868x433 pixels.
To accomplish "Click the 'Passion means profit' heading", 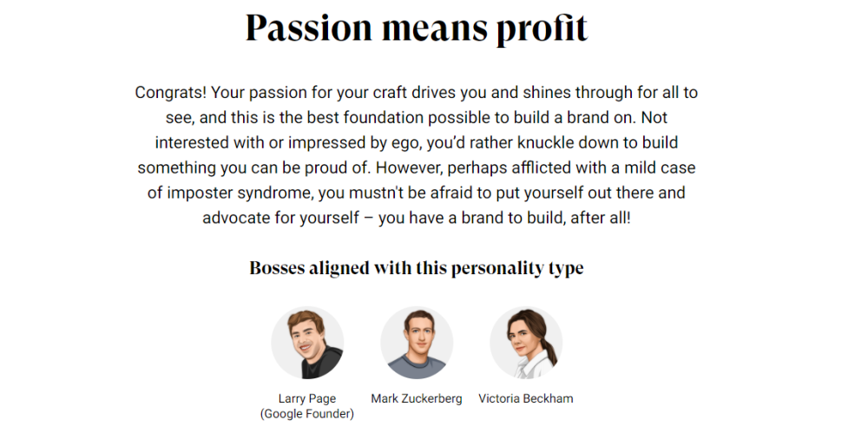I will [417, 28].
